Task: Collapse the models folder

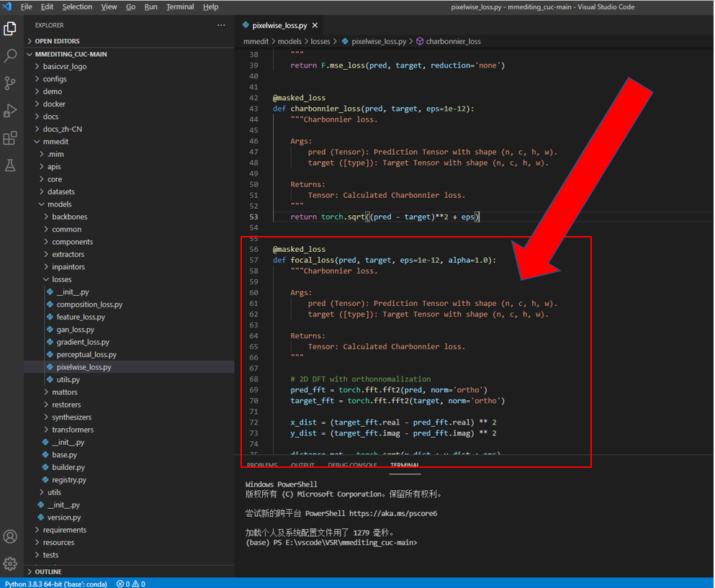Action: 59,204
